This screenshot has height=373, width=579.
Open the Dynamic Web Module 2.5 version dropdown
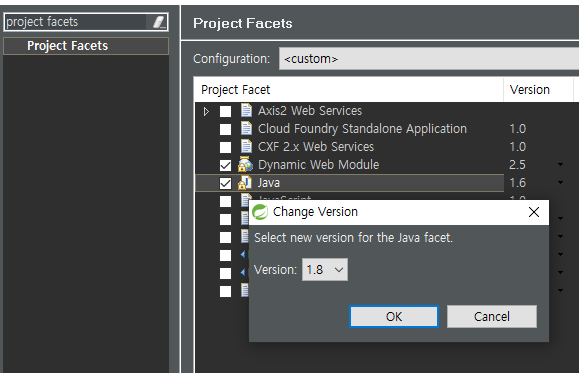(561, 164)
